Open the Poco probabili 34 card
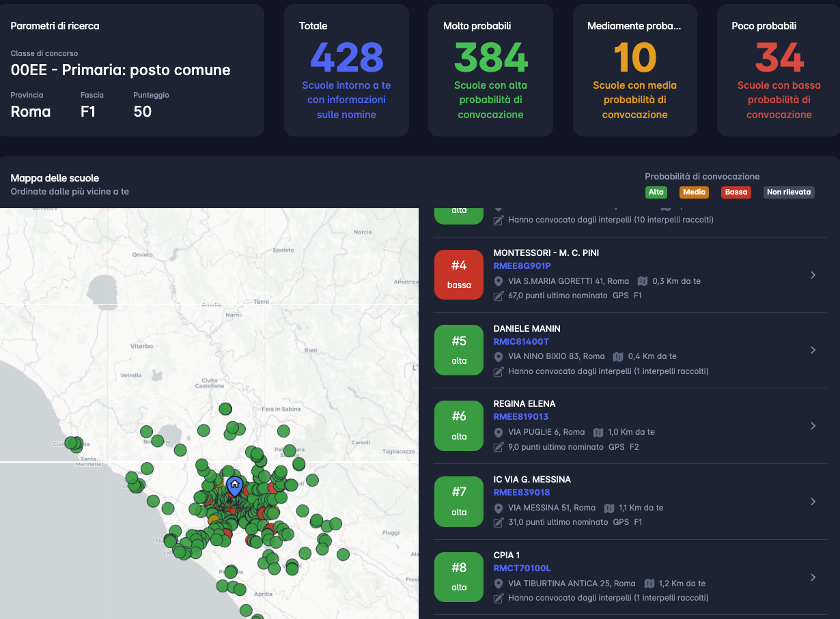 point(779,70)
